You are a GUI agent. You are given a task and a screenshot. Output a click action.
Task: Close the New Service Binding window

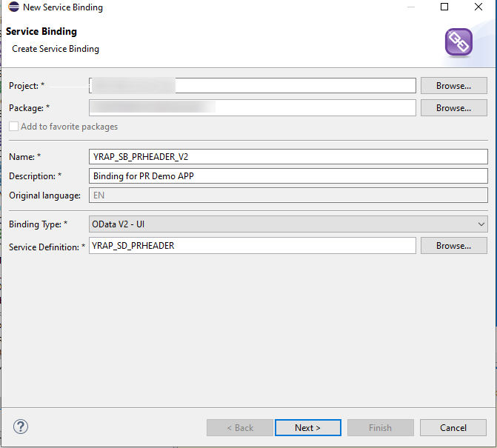coord(478,7)
